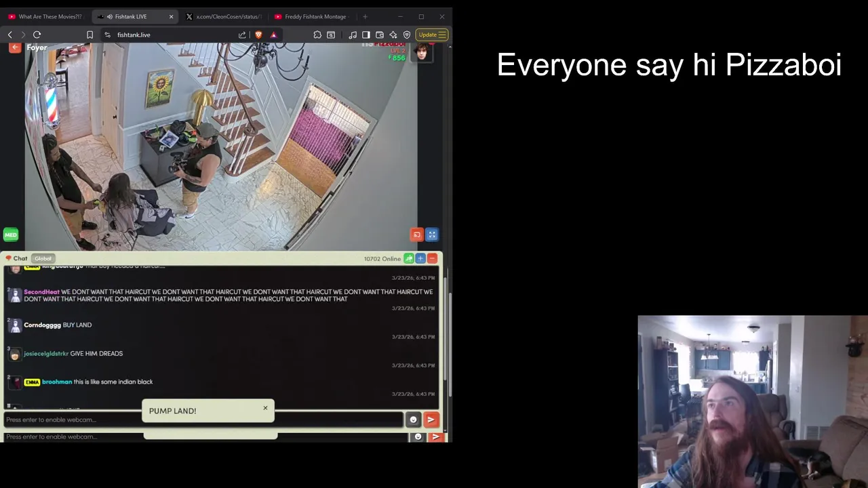
Task: Click the fishtank.live address bar
Action: [x=175, y=35]
